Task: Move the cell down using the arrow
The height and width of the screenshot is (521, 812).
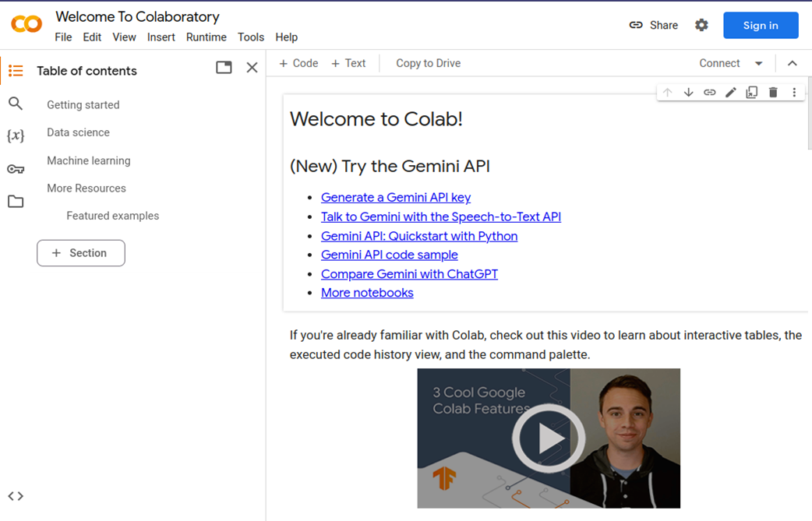Action: tap(688, 93)
